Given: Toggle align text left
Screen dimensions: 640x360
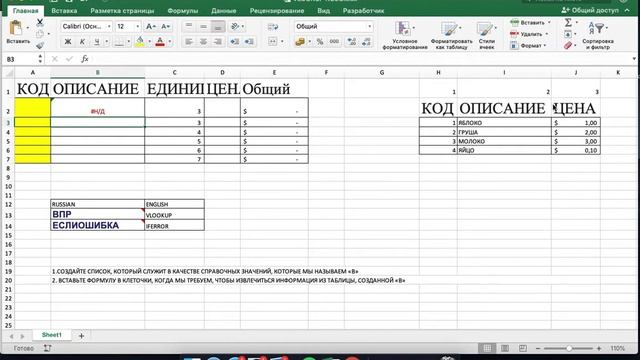Looking at the screenshot, I should [x=189, y=42].
